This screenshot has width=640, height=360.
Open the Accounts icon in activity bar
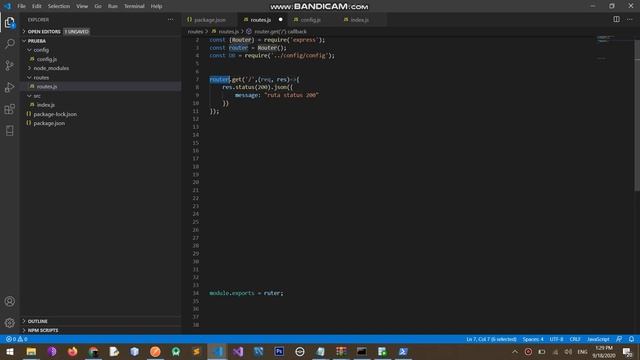pyautogui.click(x=9, y=301)
